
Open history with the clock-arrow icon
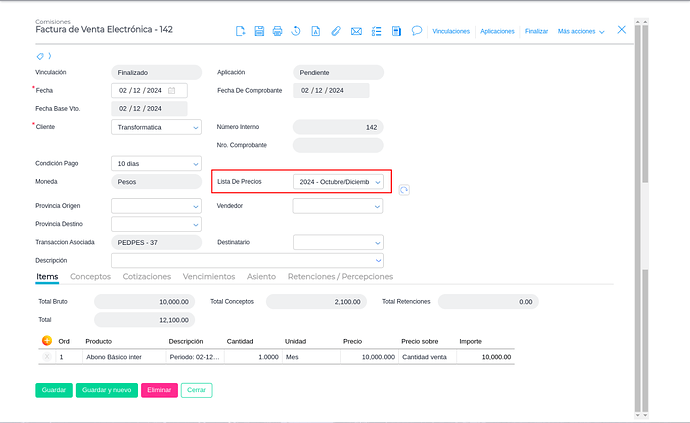tap(297, 31)
